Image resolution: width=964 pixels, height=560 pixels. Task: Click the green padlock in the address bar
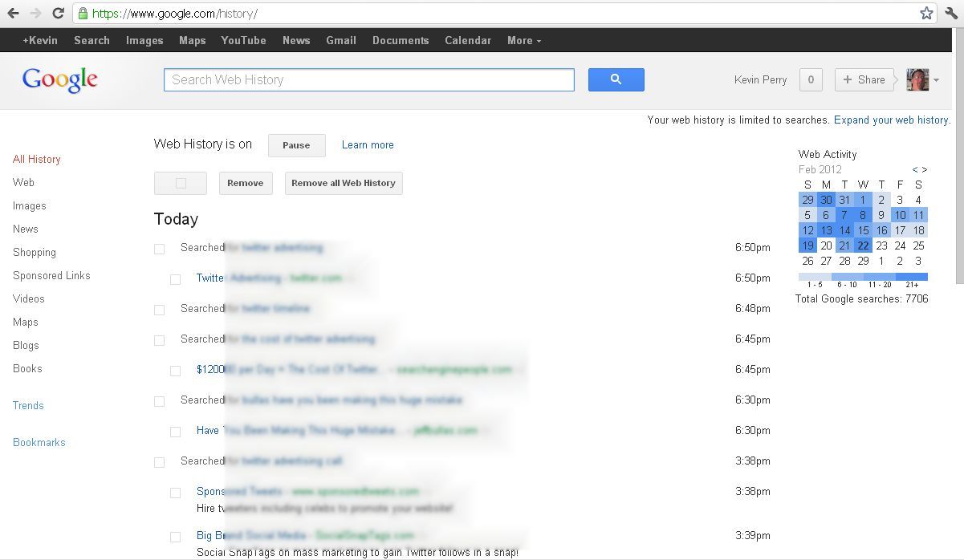82,14
